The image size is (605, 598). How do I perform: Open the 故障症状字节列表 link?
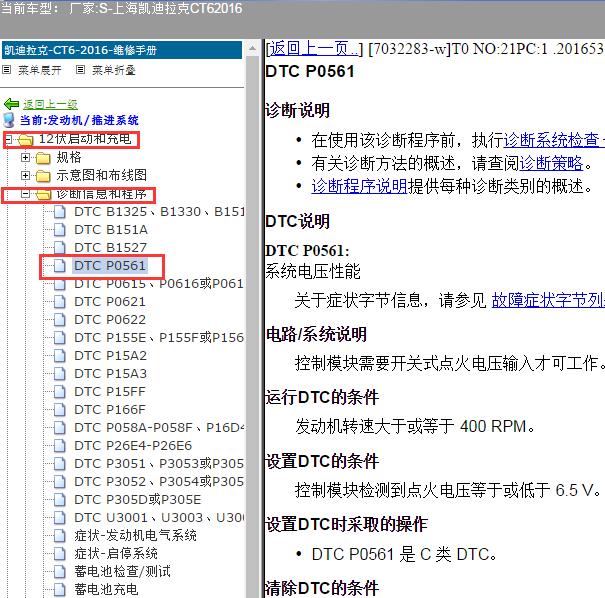pyautogui.click(x=548, y=300)
